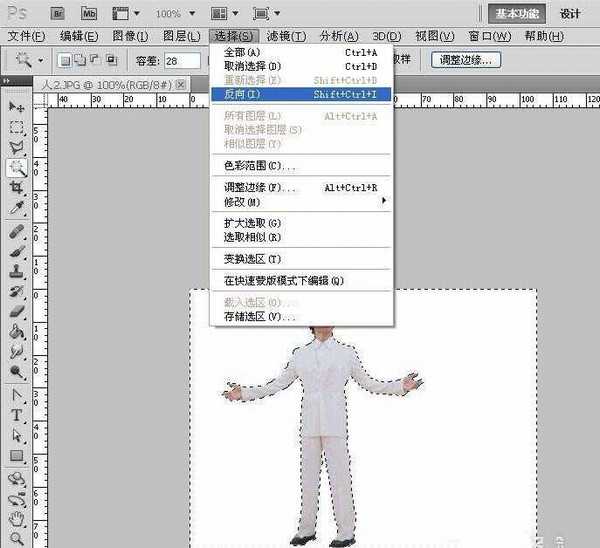Enable the New Selection mode button

click(67, 60)
